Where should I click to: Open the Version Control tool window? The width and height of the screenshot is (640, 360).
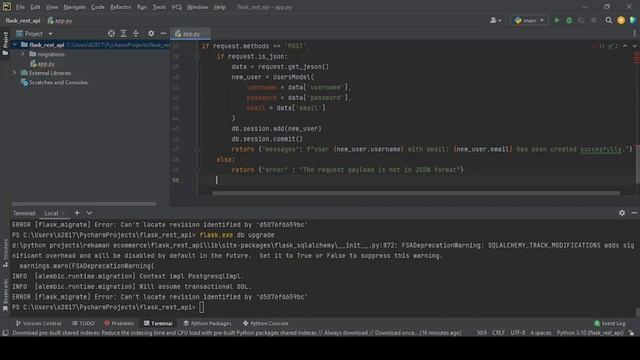(38, 323)
